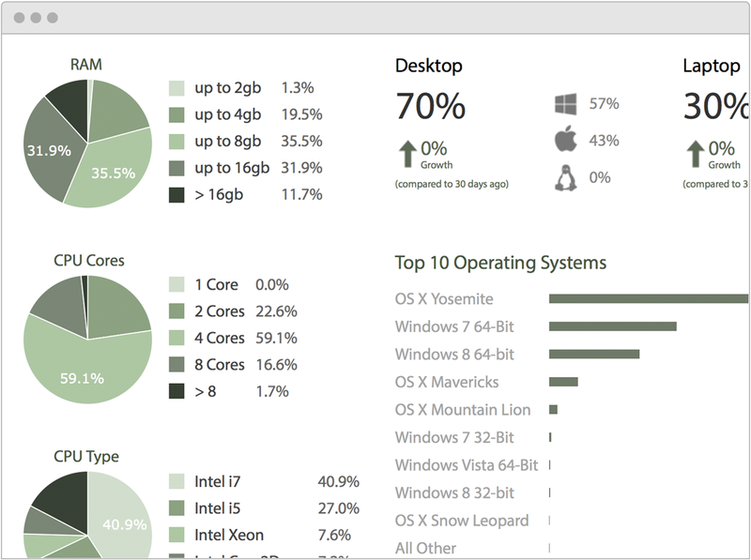Click the 'RAM' chart title

click(x=86, y=64)
